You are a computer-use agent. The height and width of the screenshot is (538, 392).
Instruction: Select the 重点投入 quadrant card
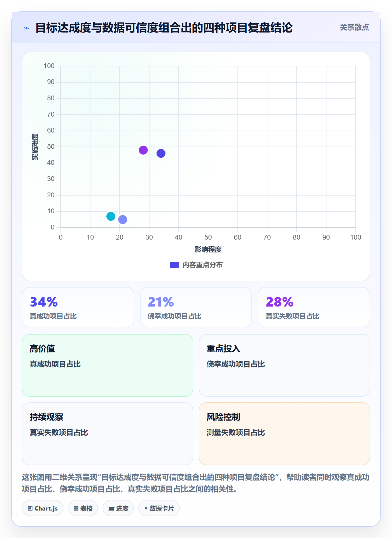point(284,365)
